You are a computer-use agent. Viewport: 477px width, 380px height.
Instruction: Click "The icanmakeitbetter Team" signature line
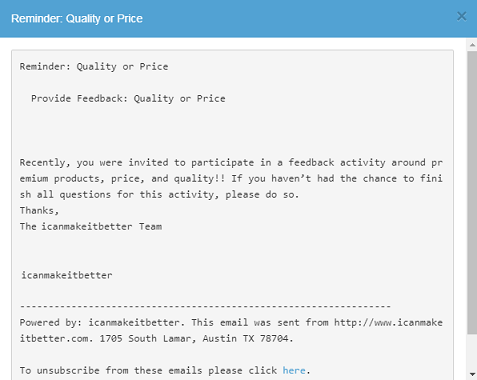pyautogui.click(x=91, y=227)
